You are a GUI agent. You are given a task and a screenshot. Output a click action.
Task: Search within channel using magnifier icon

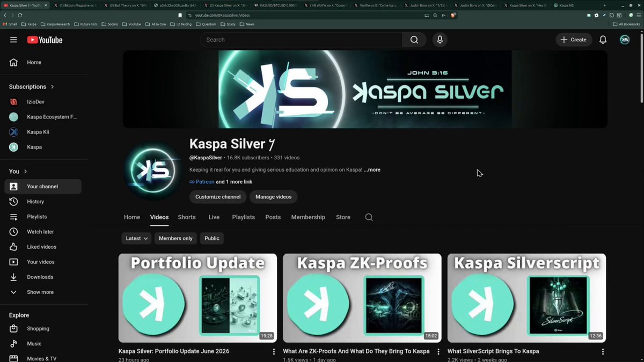click(x=369, y=217)
